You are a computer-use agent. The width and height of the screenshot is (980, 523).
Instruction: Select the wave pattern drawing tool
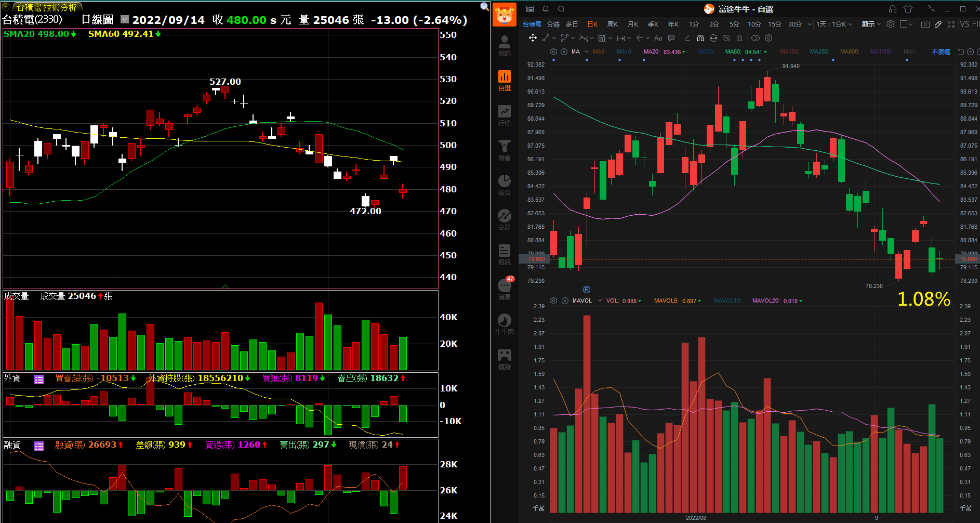click(584, 38)
